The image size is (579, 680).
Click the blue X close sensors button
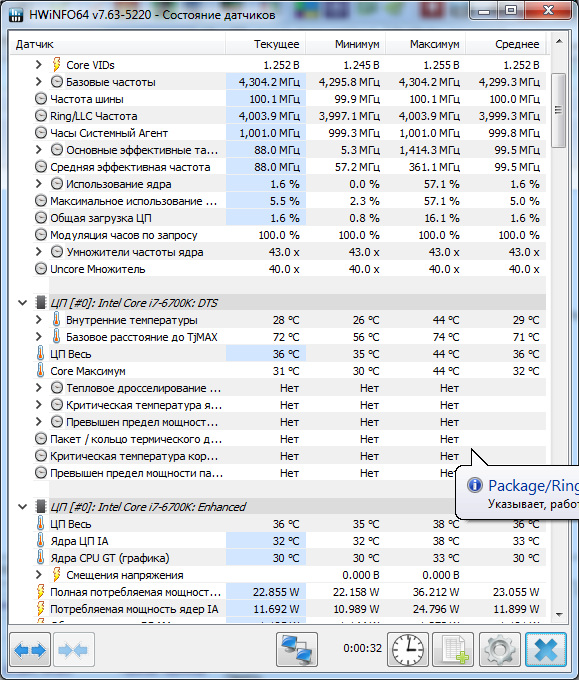click(x=546, y=649)
